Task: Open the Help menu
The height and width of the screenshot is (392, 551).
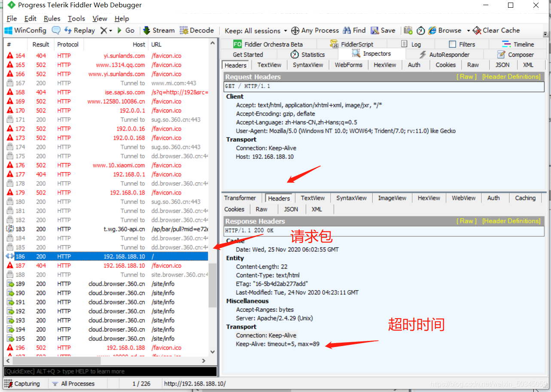Action: pos(122,18)
